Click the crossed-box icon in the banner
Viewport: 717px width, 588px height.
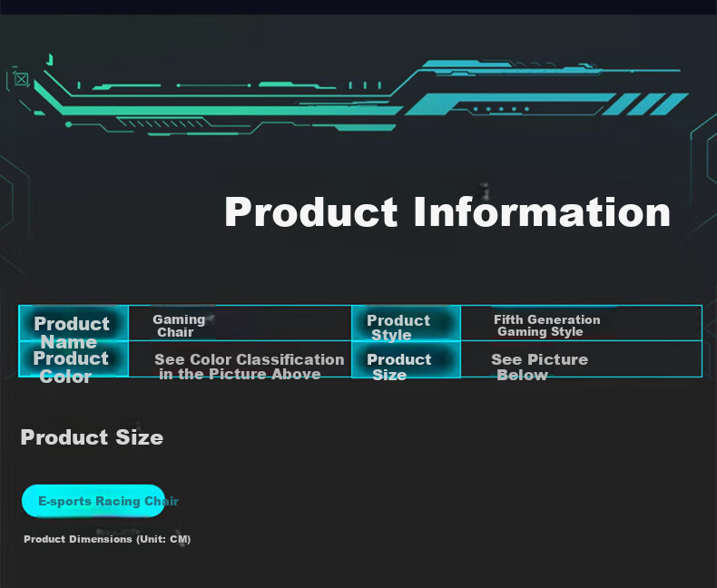[21, 79]
